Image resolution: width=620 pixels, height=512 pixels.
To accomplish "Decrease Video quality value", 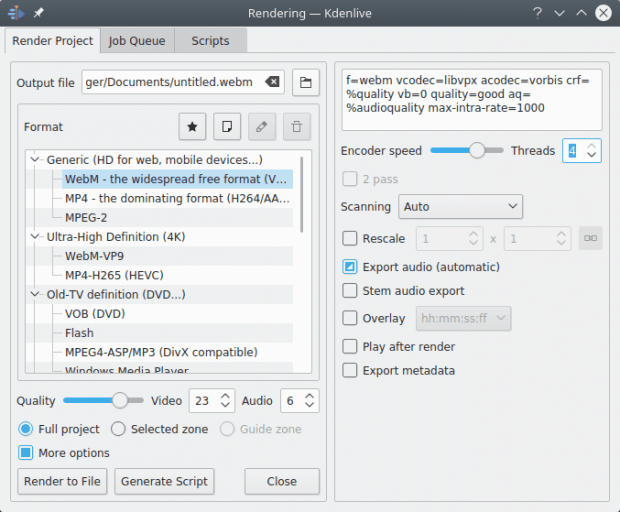I will tap(225, 405).
